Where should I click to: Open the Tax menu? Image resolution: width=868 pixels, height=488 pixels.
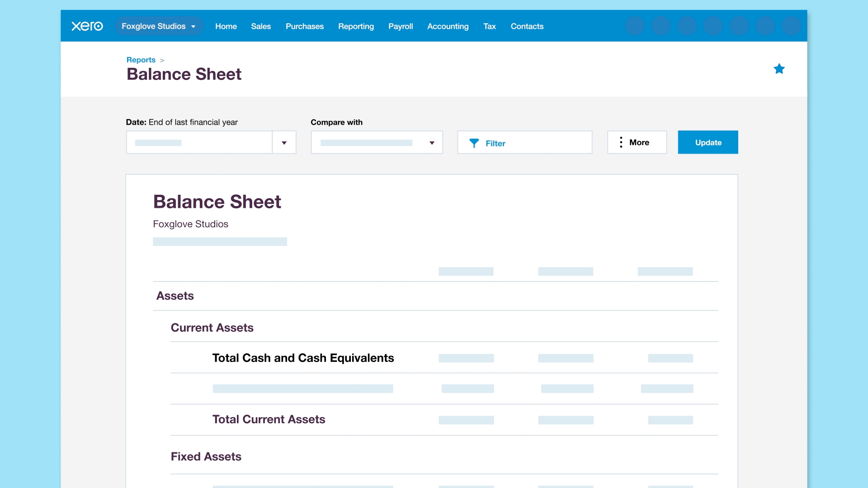click(x=490, y=26)
